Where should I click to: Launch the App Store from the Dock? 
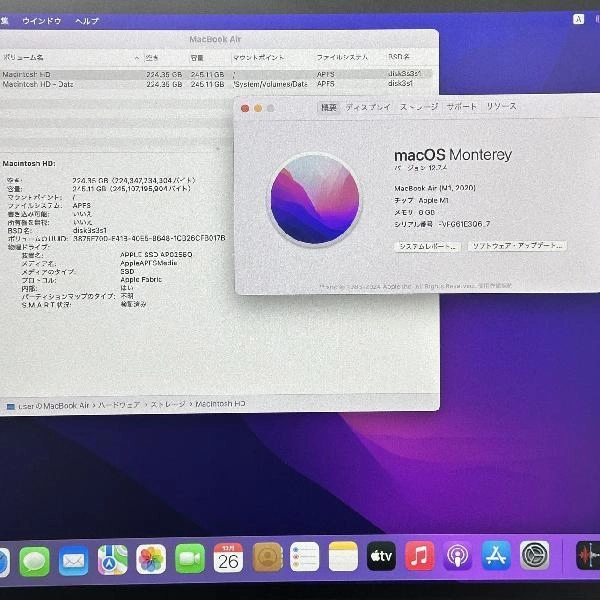(496, 555)
